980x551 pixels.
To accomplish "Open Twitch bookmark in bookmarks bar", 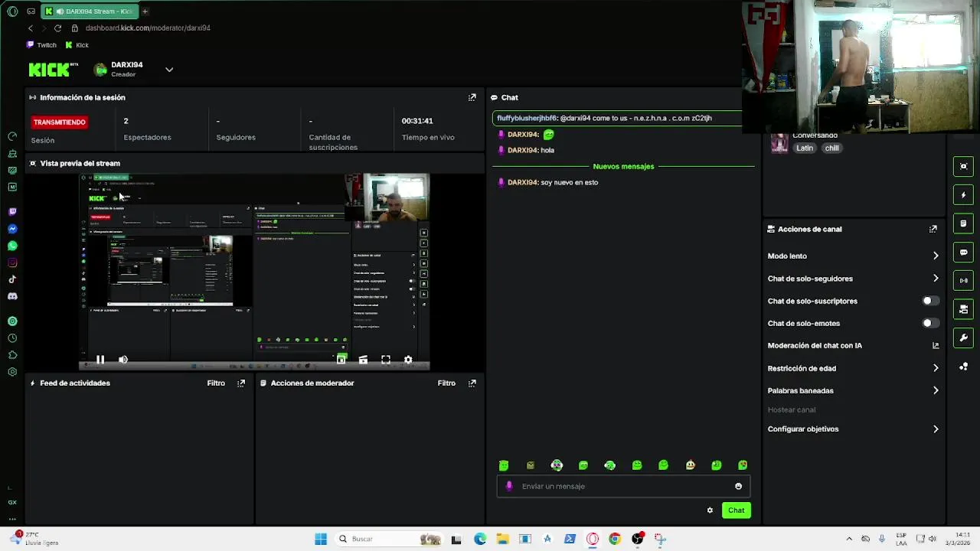I will (x=41, y=45).
